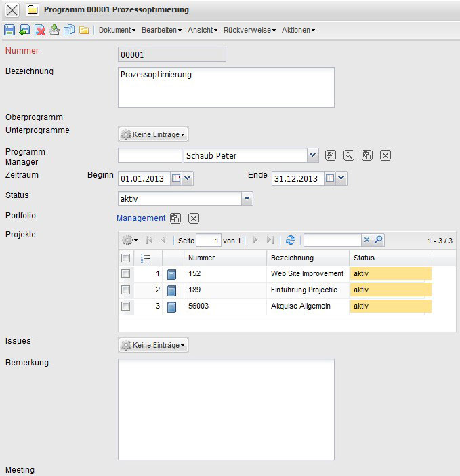Click the Keine Einträge button next to Issues
Screen dimensions: 460x476
pos(154,345)
